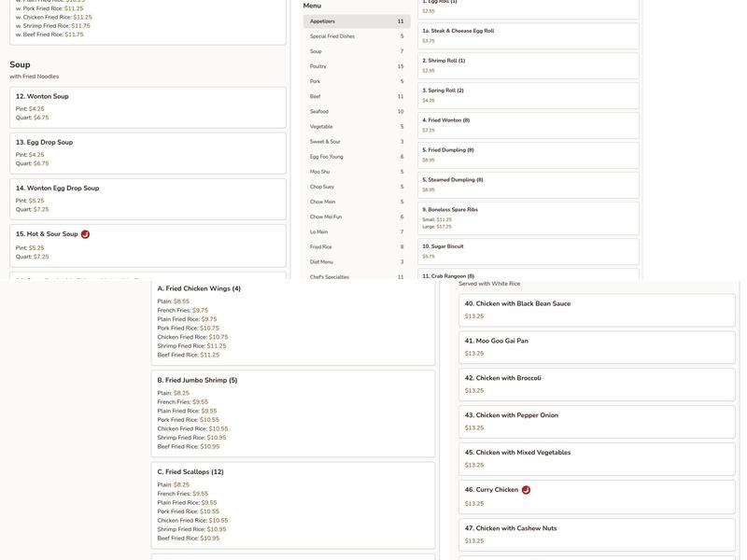Image resolution: width=747 pixels, height=560 pixels.
Task: Choose Chicken with Cashew Nuts
Action: [597, 534]
